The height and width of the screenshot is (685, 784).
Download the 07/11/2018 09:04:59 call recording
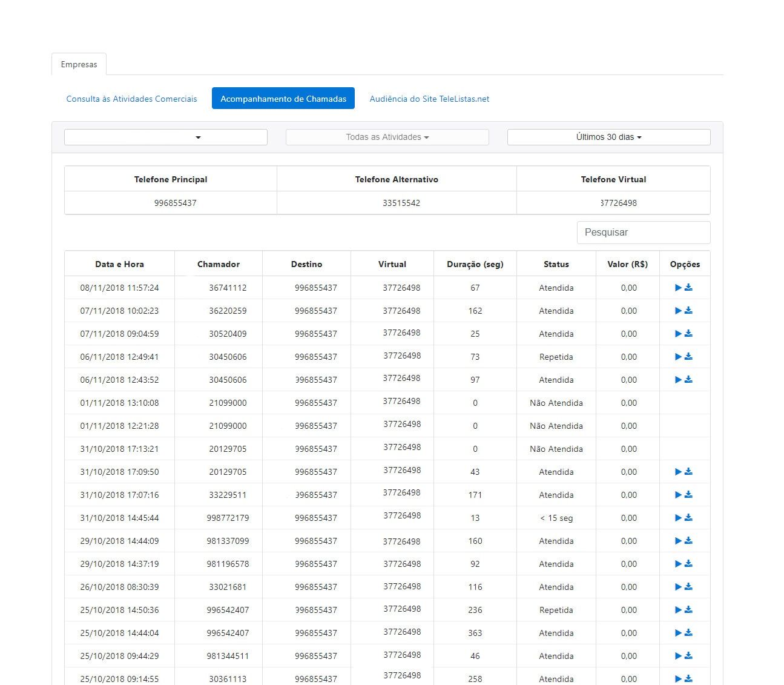tap(689, 334)
